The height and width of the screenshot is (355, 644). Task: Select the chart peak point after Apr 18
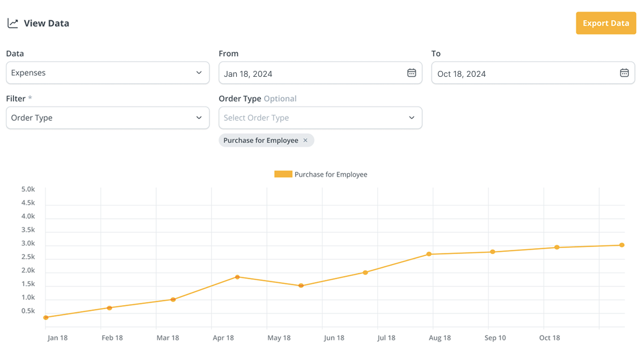(237, 277)
